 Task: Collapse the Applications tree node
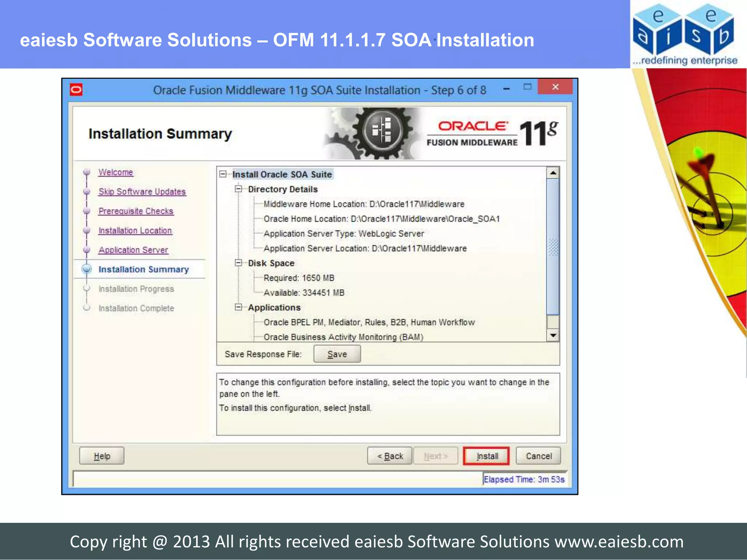tap(239, 307)
